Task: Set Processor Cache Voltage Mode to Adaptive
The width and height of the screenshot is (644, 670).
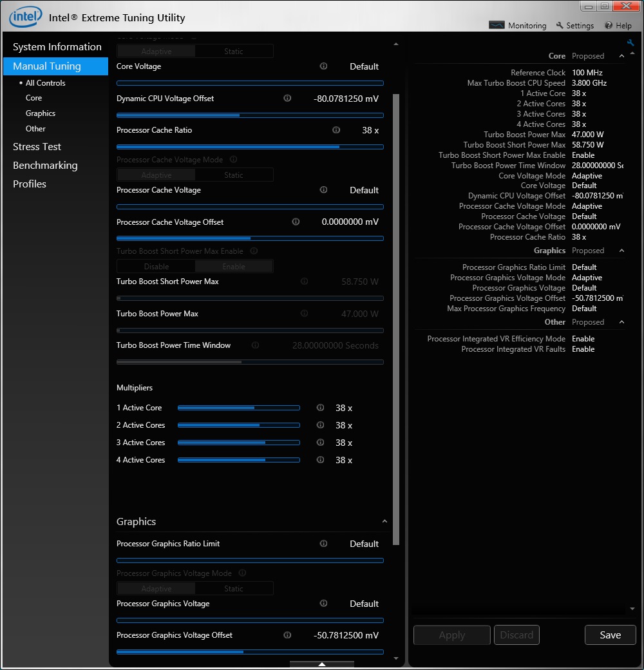Action: click(x=156, y=175)
